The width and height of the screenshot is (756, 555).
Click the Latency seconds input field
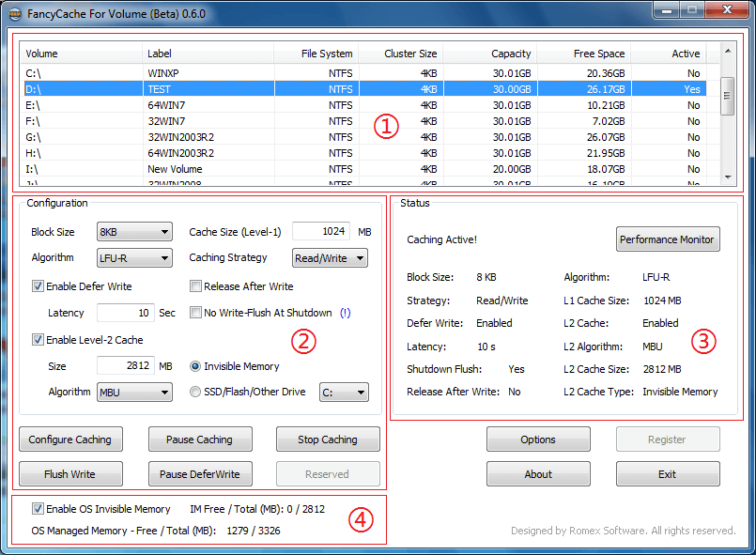[125, 313]
